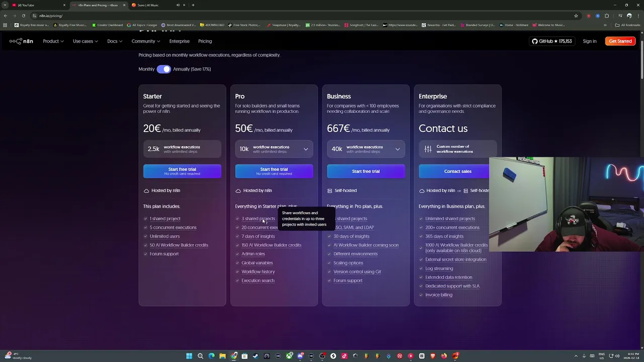The width and height of the screenshot is (644, 362).
Task: Open the Branded Surveys bookmark
Action: pos(477,25)
